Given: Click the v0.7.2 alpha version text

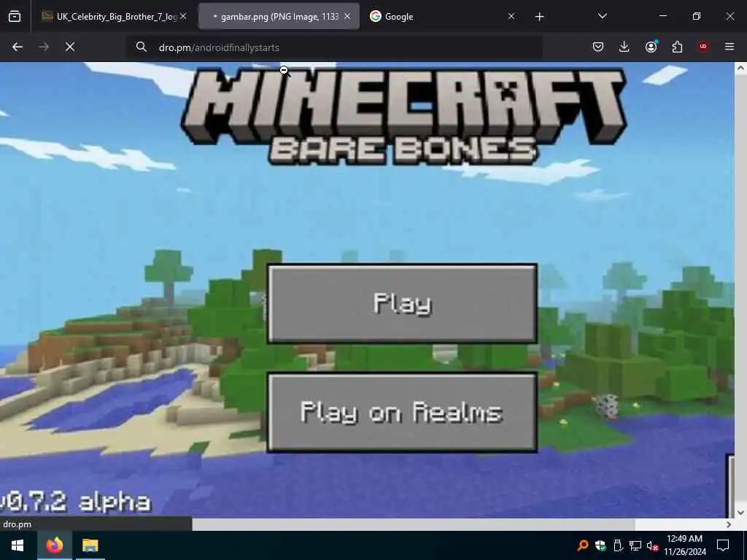Looking at the screenshot, I should click(x=75, y=502).
